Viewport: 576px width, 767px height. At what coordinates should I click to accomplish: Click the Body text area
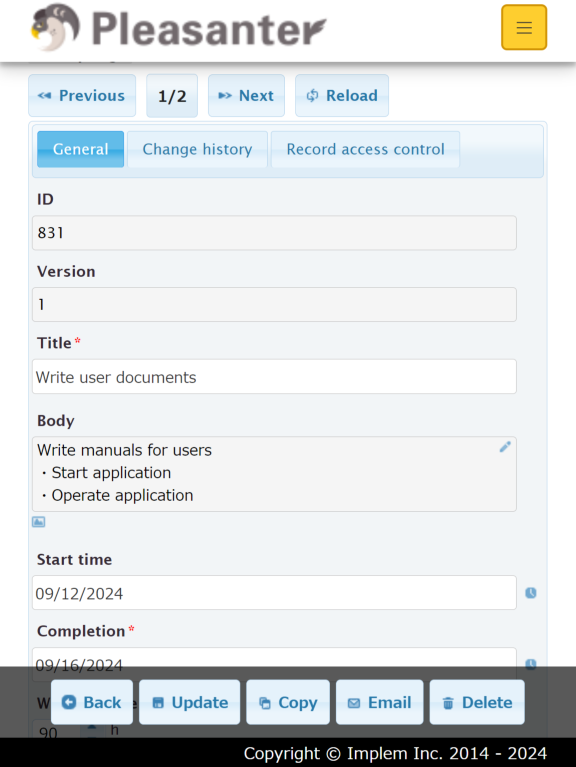click(x=274, y=474)
